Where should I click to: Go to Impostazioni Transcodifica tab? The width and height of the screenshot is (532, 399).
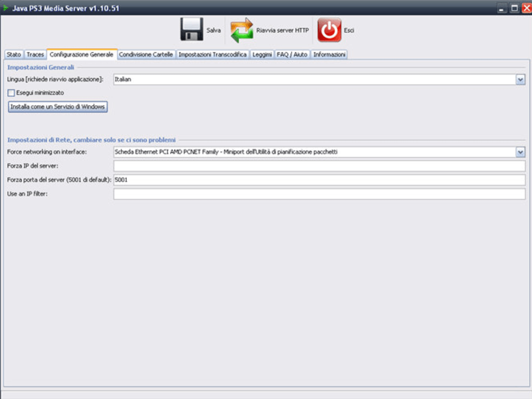pyautogui.click(x=212, y=54)
